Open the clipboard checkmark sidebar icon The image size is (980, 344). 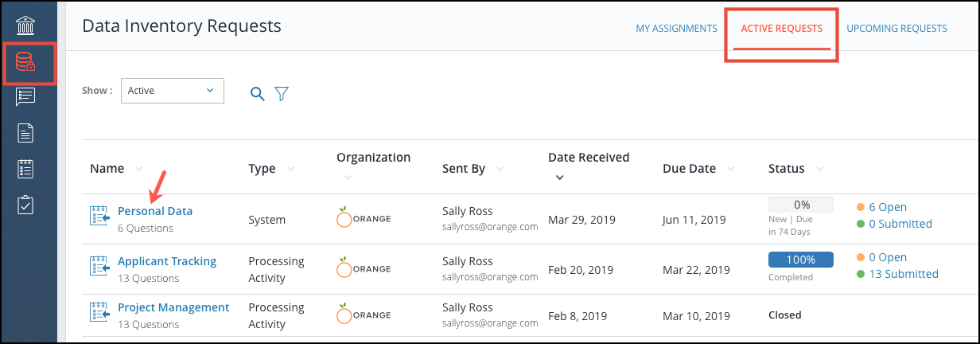25,205
